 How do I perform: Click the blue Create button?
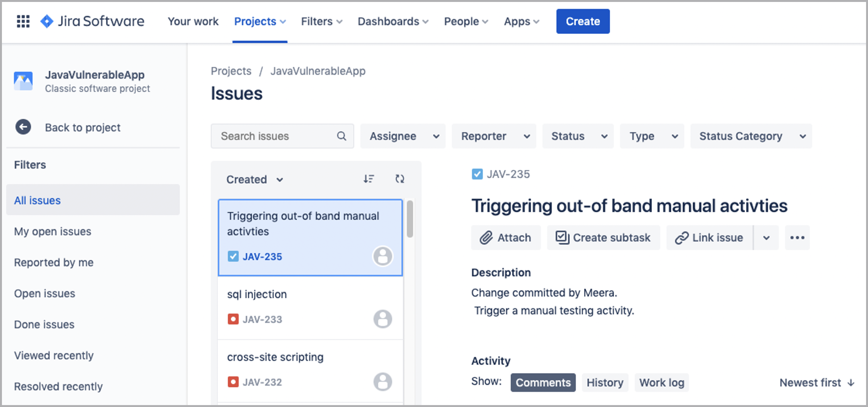583,21
